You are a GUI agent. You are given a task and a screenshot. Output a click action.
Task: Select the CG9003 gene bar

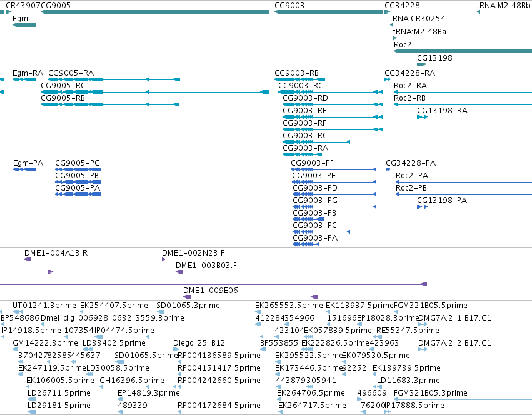pos(328,12)
